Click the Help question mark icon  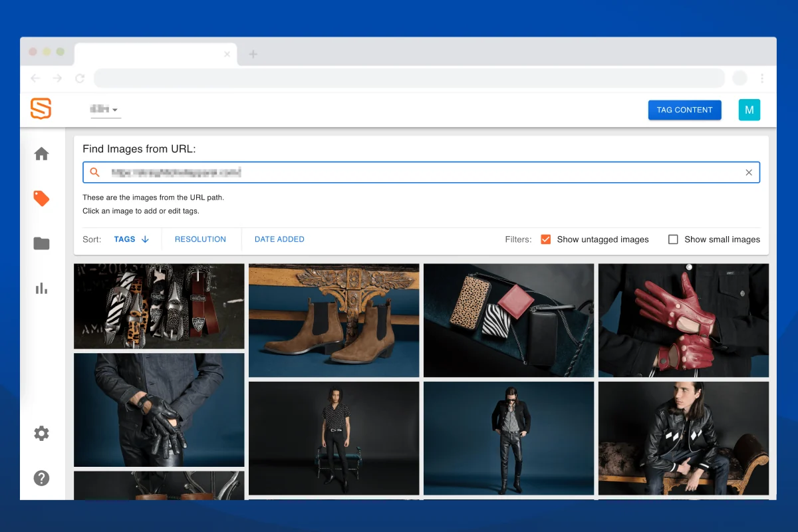pos(41,477)
